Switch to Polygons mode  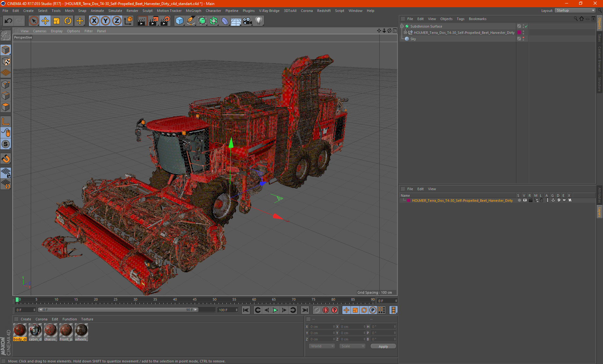[x=6, y=107]
